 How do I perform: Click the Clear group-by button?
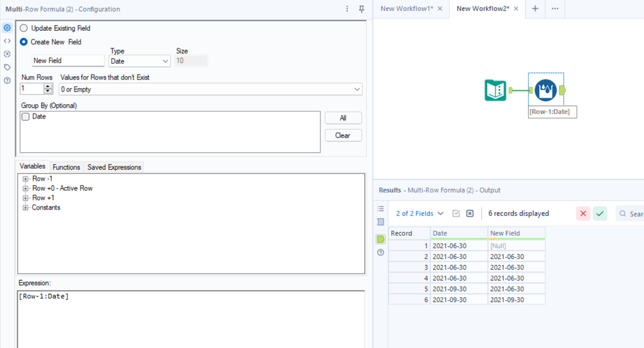pos(343,135)
